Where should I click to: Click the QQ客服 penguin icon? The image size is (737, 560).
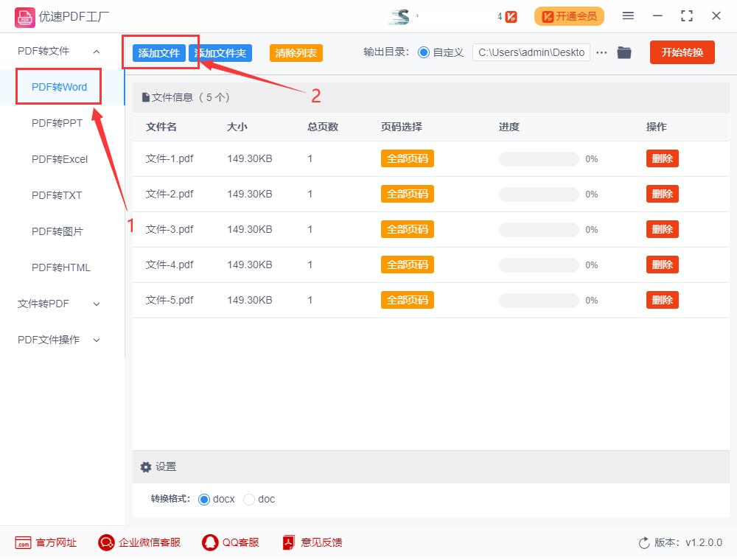coord(210,542)
